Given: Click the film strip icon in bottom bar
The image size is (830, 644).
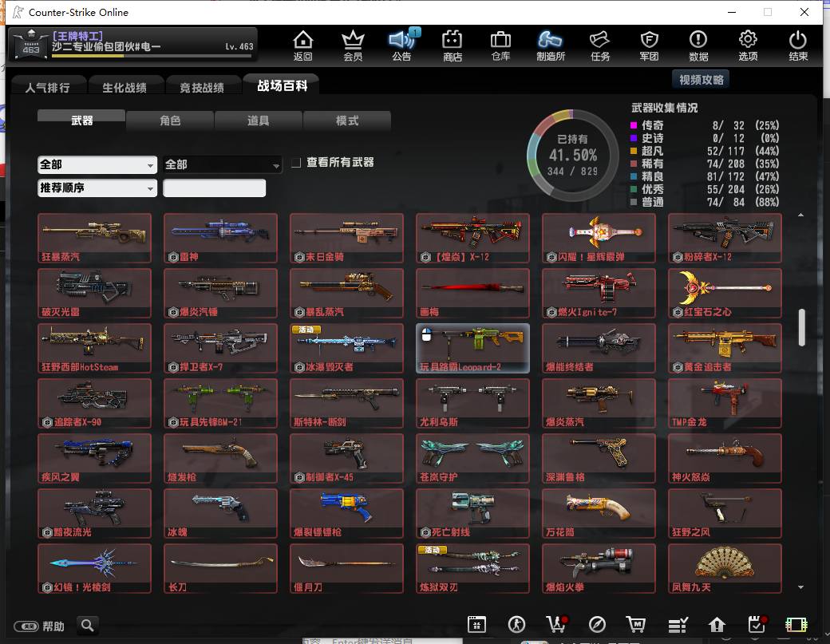Looking at the screenshot, I should (x=796, y=624).
